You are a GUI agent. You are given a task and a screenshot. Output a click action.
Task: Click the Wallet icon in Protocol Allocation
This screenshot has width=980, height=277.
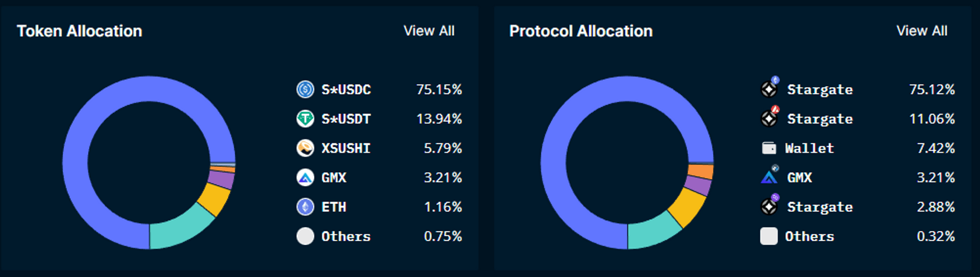pyautogui.click(x=769, y=148)
